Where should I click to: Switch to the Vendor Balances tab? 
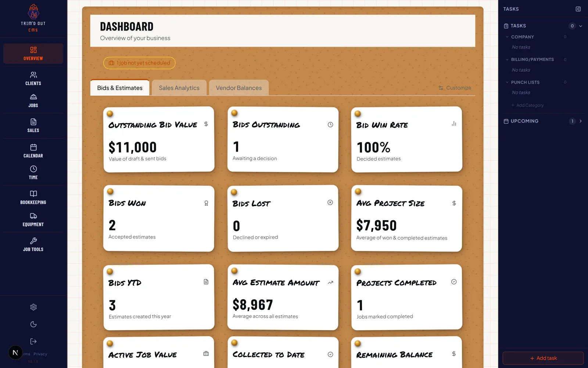pyautogui.click(x=239, y=88)
